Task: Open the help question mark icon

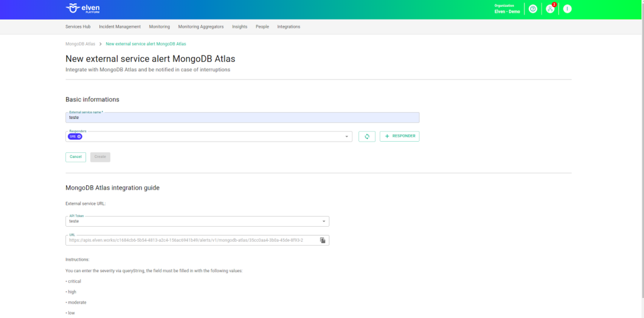Action: (533, 9)
